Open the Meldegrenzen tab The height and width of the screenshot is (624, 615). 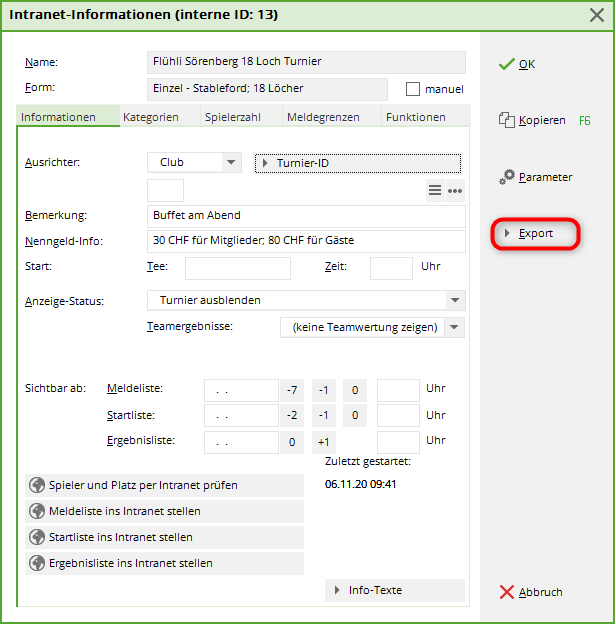pyautogui.click(x=323, y=117)
